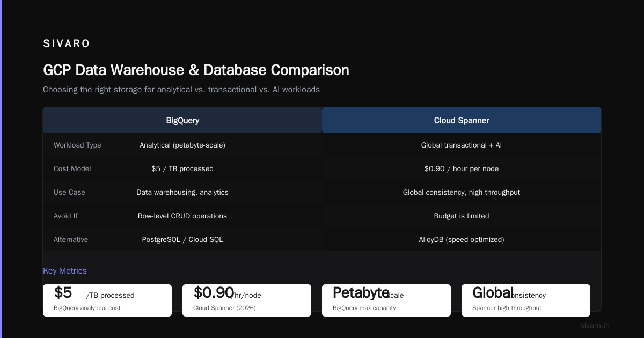Click the Spanner high throughput caption
644x338 pixels.
tap(507, 308)
